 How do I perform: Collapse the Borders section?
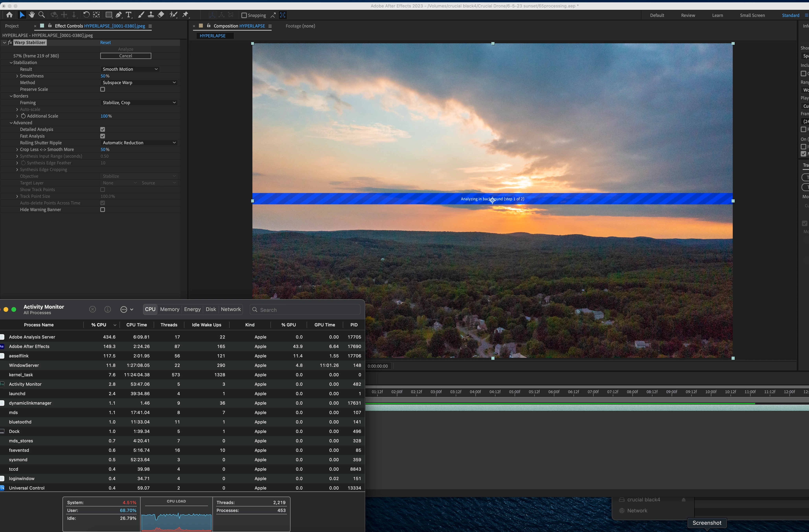coord(11,96)
